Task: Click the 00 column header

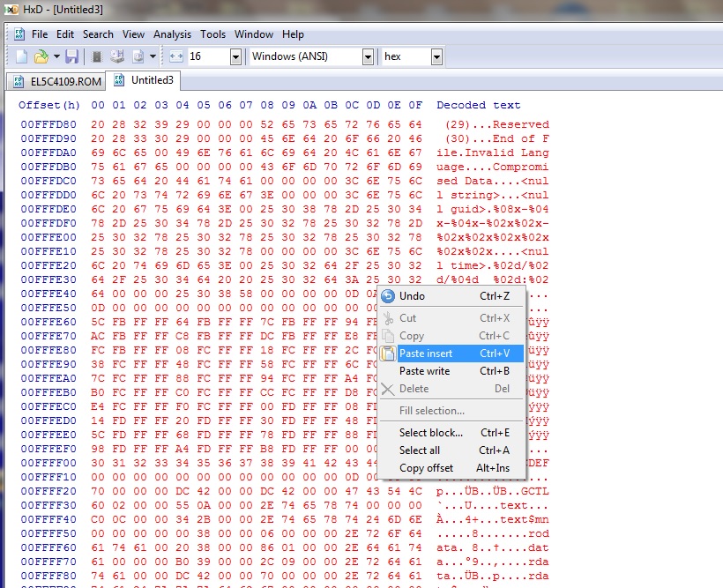Action: coord(98,105)
